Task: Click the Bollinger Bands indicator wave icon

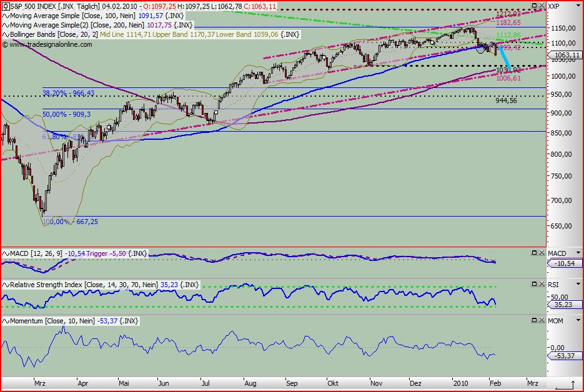Action: pos(5,34)
